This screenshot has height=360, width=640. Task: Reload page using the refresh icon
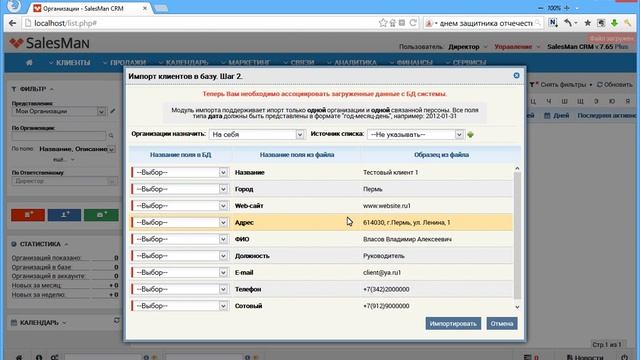(413, 23)
